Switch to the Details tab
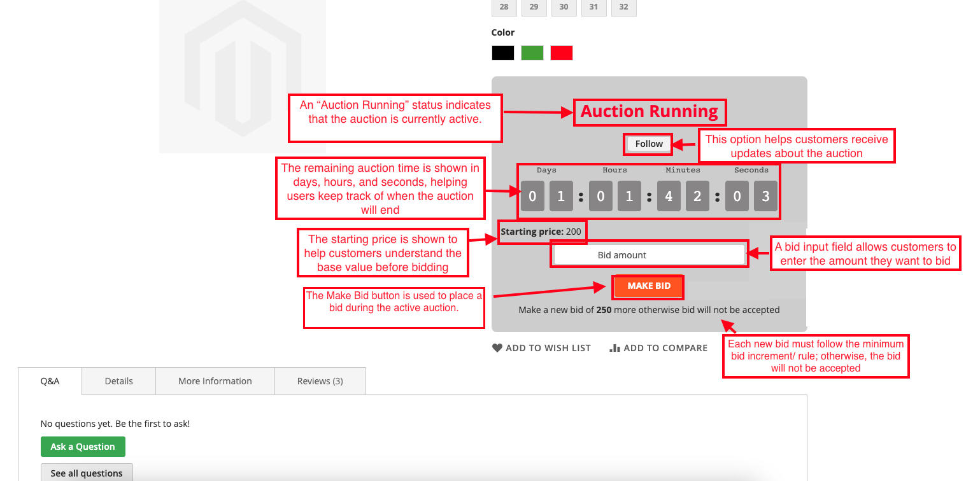This screenshot has width=980, height=481. point(118,381)
